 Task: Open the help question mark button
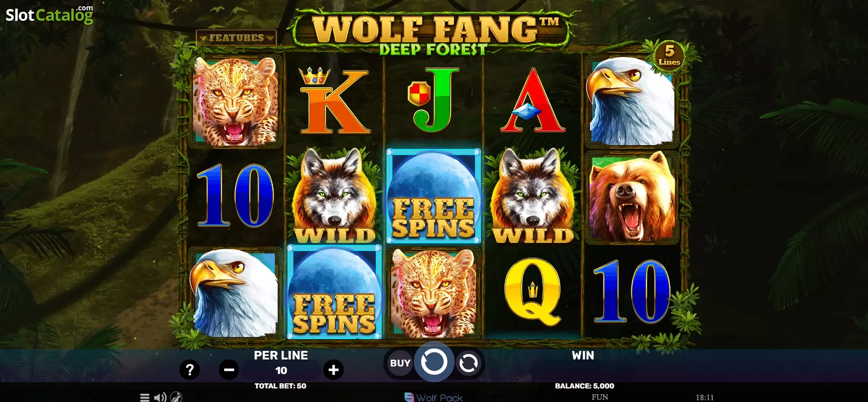click(190, 370)
